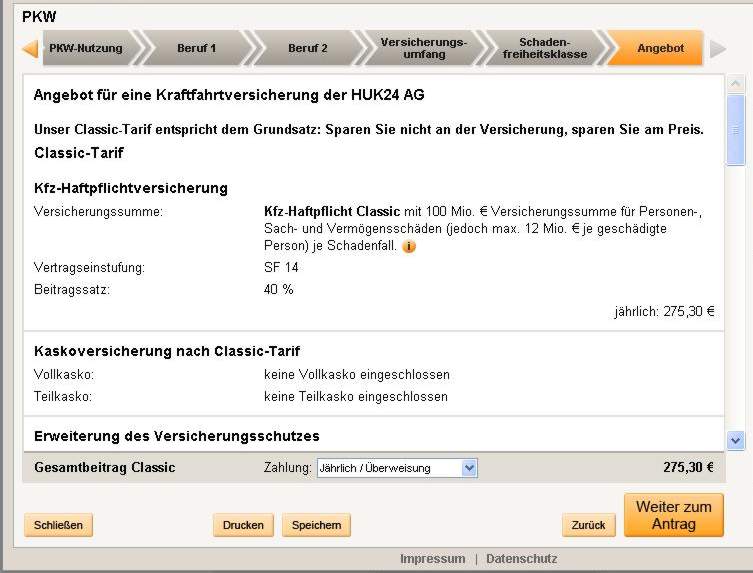Click the heading Kaskoversicherung nach Classic-Tarif

pos(167,352)
